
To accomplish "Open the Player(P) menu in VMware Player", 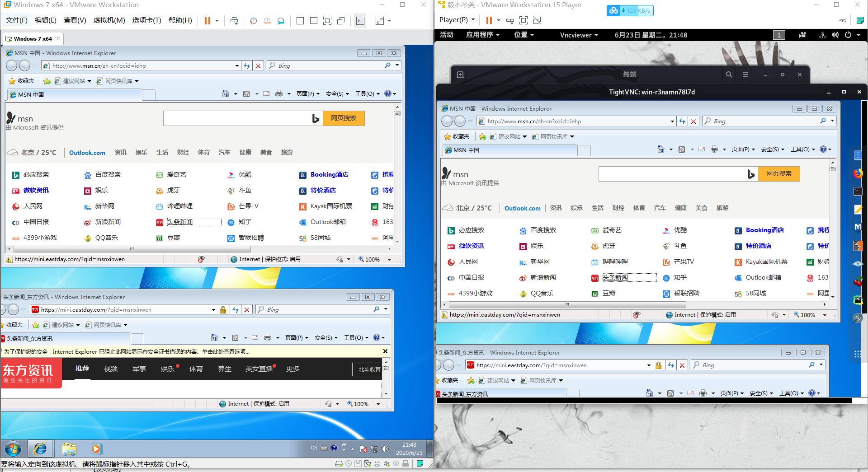I will tap(457, 20).
